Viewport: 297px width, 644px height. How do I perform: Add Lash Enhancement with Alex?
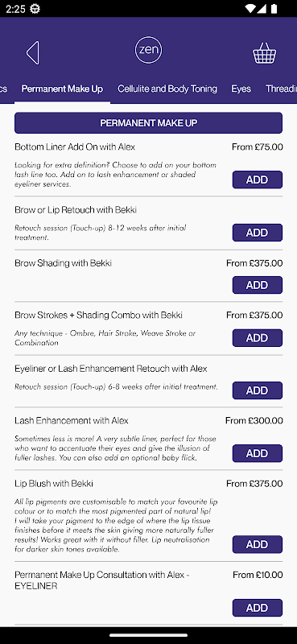(x=257, y=453)
